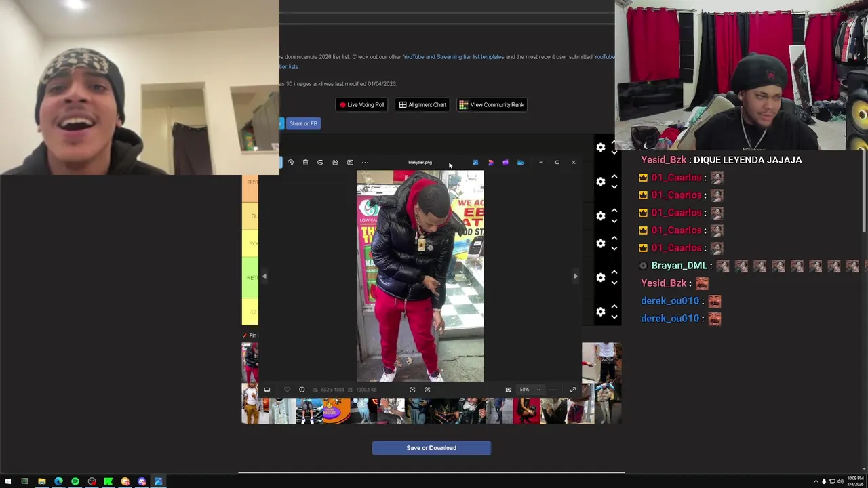Move the third tier row down
The image size is (868, 488).
[x=614, y=221]
